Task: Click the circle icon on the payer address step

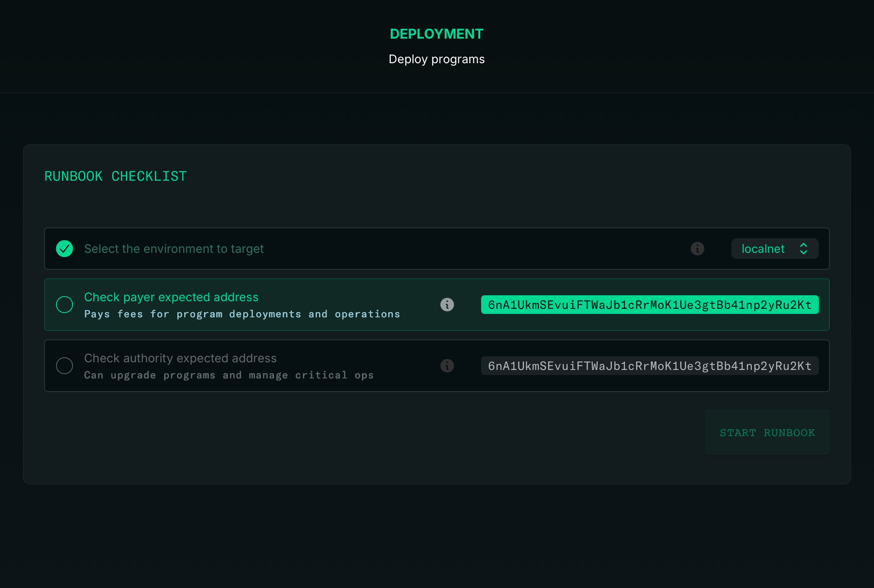Action: (x=64, y=305)
